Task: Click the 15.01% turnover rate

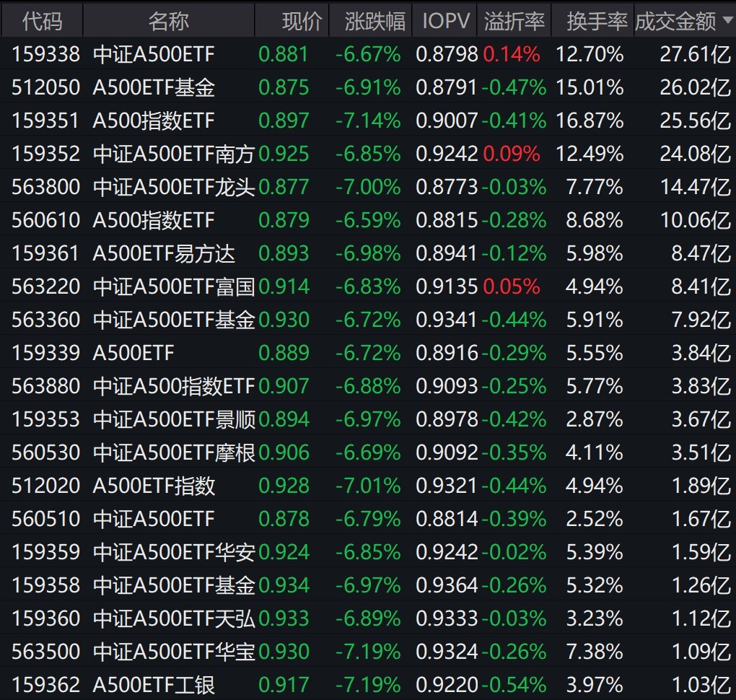Action: coord(590,87)
